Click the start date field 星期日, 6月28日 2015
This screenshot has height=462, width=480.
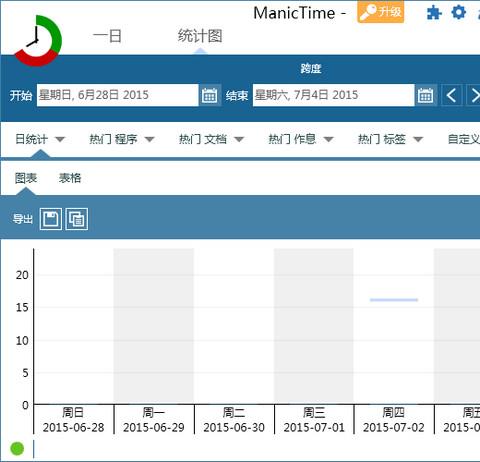pos(117,95)
